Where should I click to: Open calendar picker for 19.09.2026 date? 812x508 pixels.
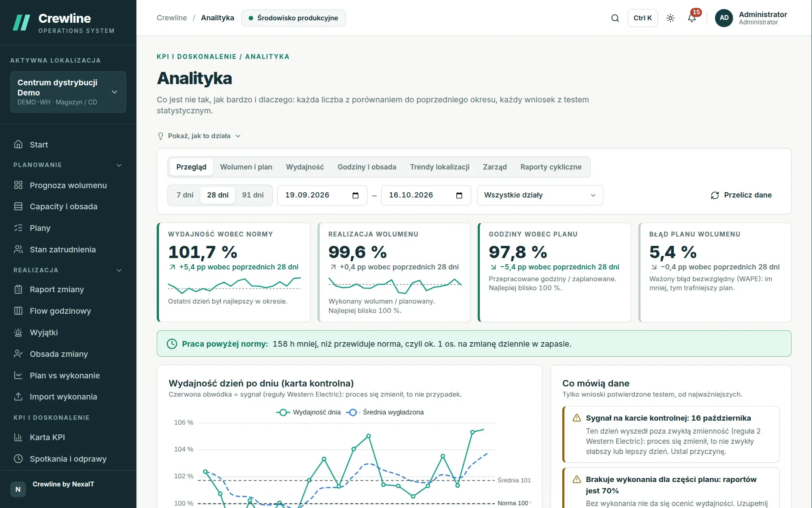[x=355, y=195]
